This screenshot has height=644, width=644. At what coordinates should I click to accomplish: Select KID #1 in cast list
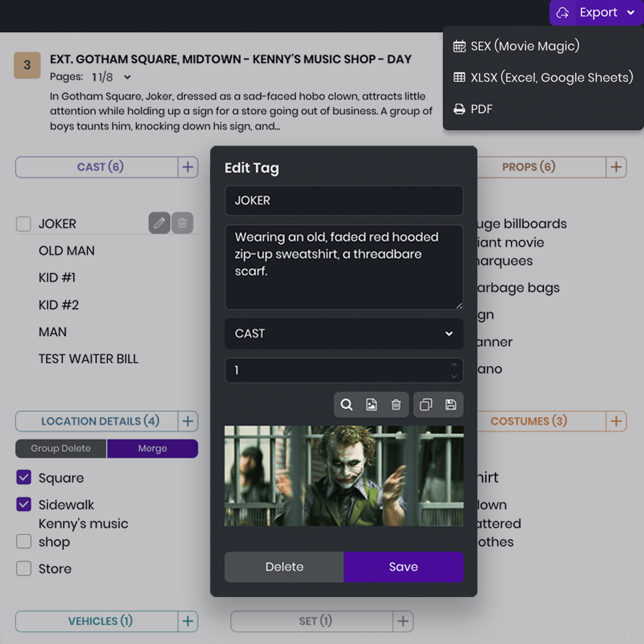tap(57, 278)
